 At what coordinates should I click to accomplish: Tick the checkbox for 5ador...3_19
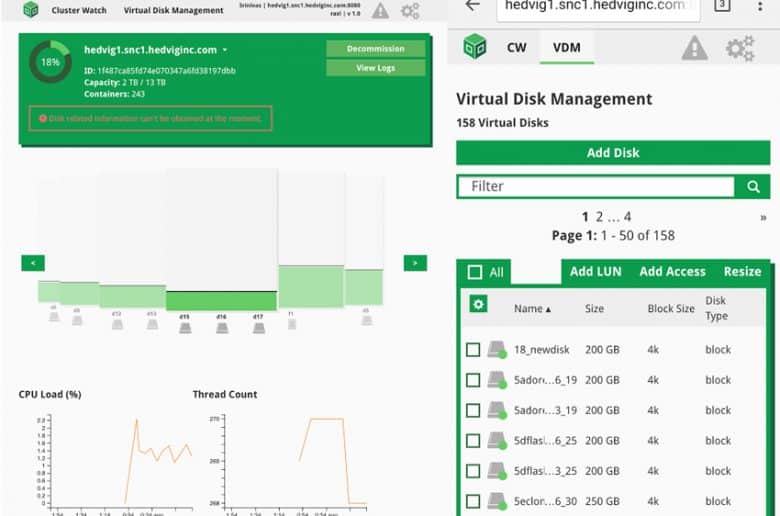pyautogui.click(x=473, y=411)
